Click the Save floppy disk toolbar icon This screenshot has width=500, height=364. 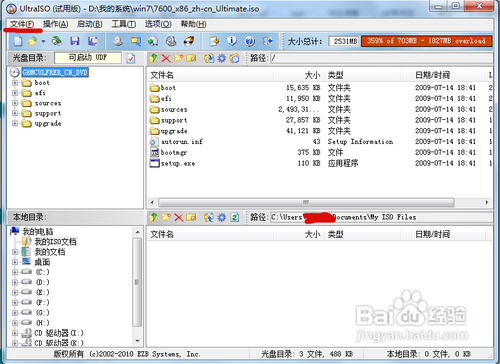[75, 41]
